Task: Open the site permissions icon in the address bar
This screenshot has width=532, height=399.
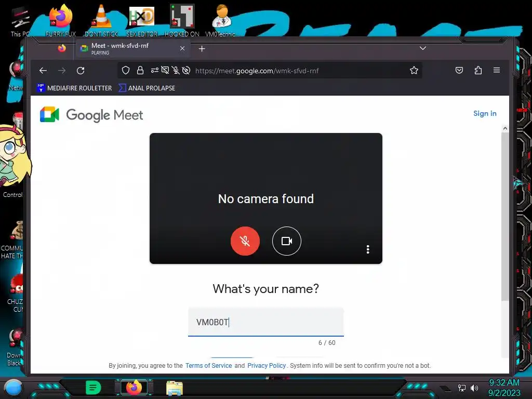Action: click(x=155, y=70)
